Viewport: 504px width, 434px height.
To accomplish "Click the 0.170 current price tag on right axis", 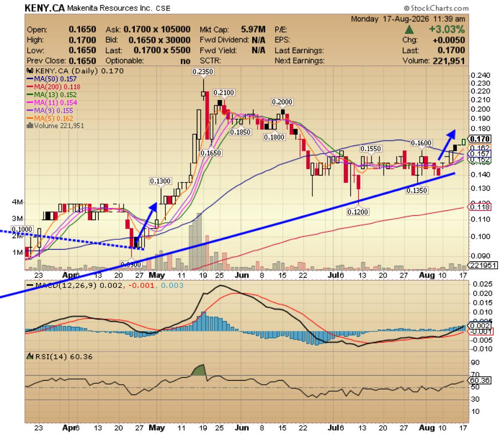I will (x=480, y=139).
